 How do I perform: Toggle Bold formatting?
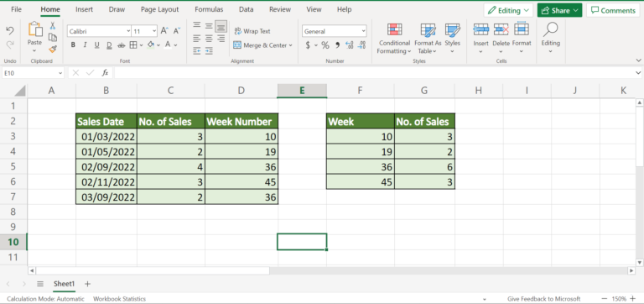[x=73, y=45]
